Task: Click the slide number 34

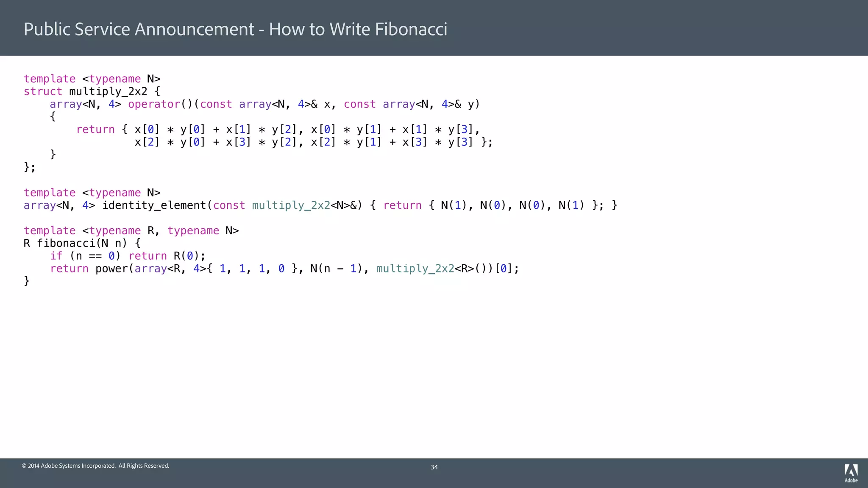Action: click(434, 467)
